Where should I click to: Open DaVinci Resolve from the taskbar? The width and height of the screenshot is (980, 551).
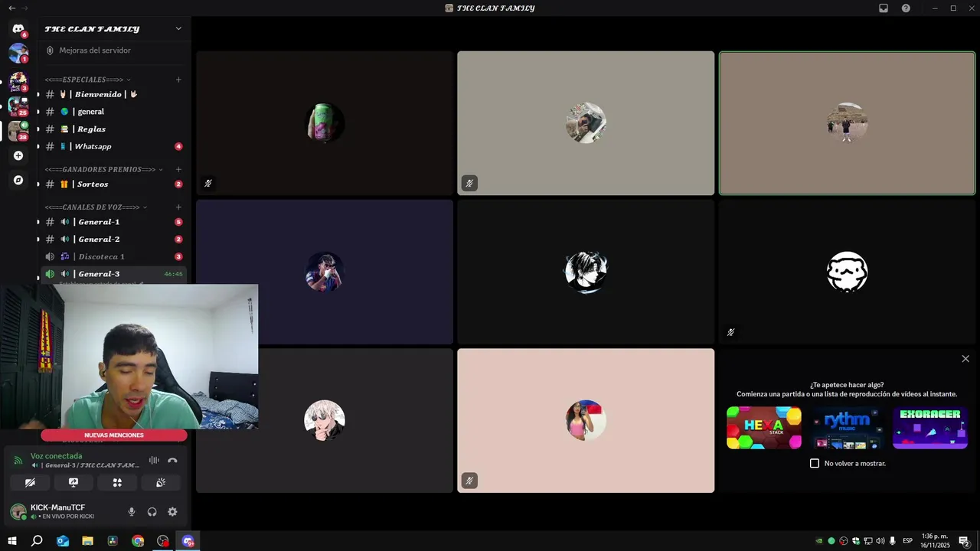(x=113, y=541)
